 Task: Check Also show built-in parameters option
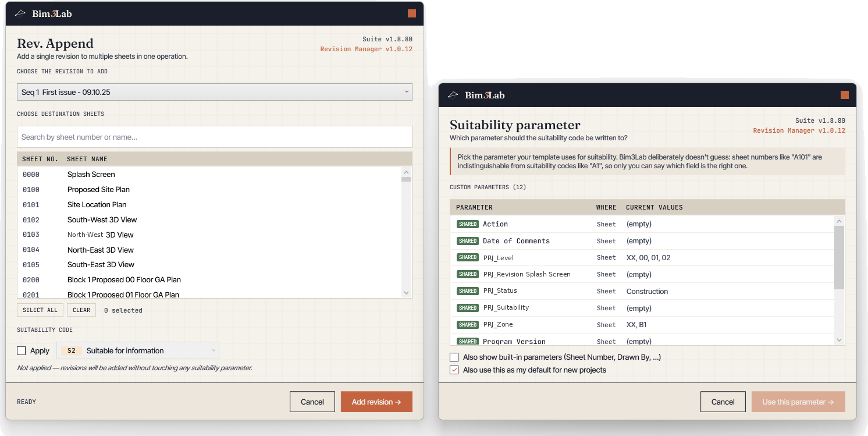[454, 357]
